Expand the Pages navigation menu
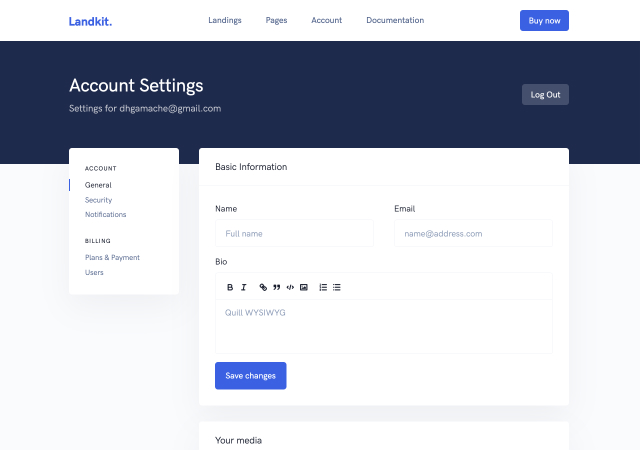Viewport: 640px width, 451px height. [276, 20]
